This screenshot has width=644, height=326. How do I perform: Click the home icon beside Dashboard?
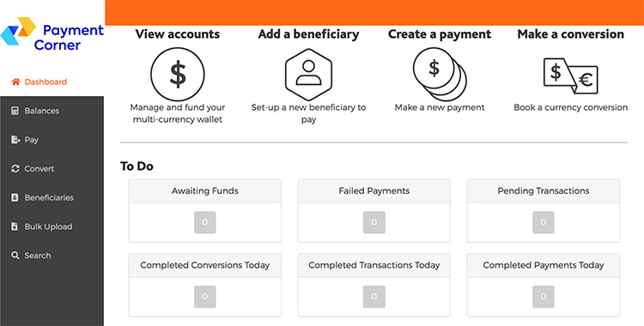15,81
